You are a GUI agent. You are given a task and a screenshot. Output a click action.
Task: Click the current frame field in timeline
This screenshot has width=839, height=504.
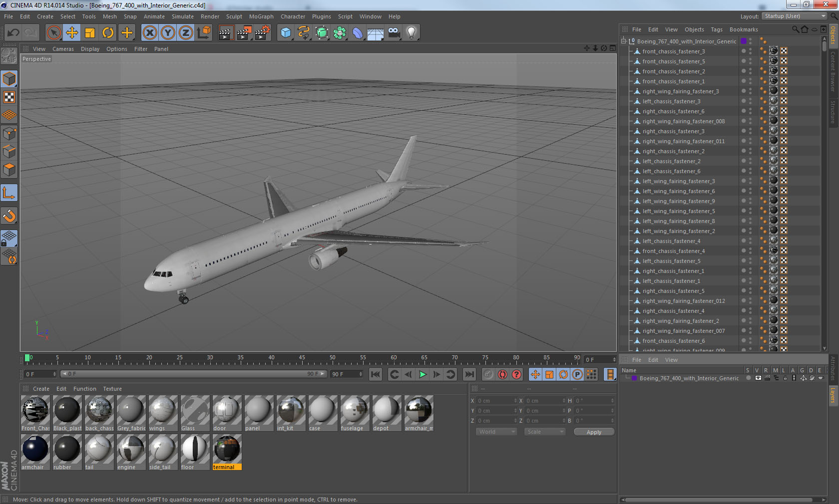point(600,360)
